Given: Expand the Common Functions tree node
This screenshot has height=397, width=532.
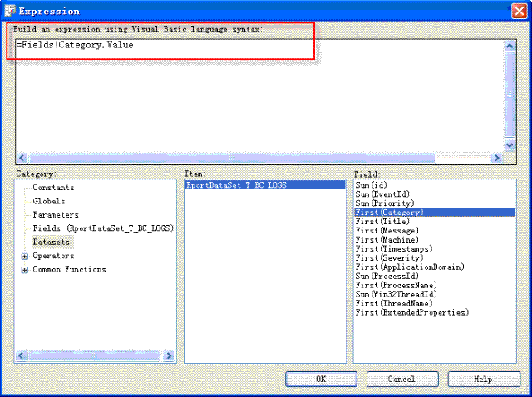Looking at the screenshot, I should point(24,270).
